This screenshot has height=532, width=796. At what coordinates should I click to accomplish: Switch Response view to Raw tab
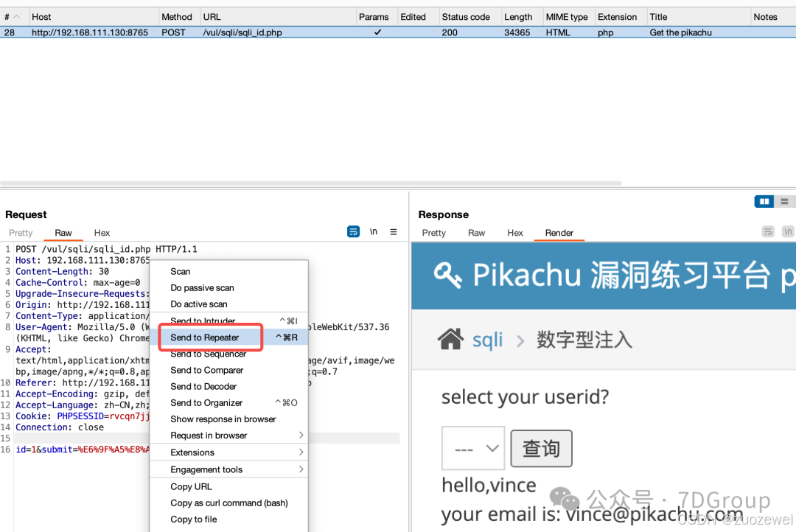click(x=476, y=233)
